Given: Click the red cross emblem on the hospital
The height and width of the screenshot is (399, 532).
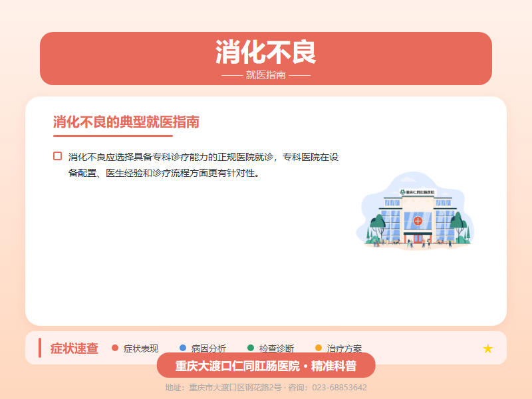Looking at the screenshot, I should tap(418, 221).
